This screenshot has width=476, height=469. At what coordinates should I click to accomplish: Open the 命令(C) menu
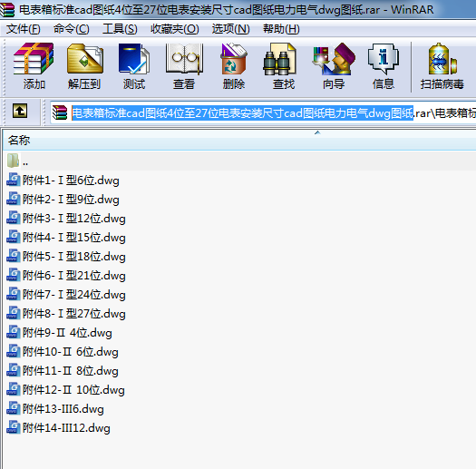[x=72, y=29]
